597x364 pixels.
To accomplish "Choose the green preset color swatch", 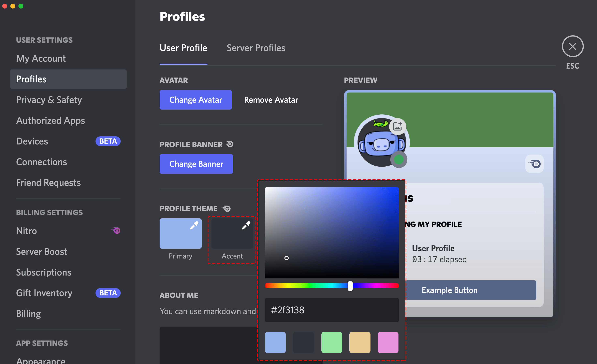I will pyautogui.click(x=331, y=342).
